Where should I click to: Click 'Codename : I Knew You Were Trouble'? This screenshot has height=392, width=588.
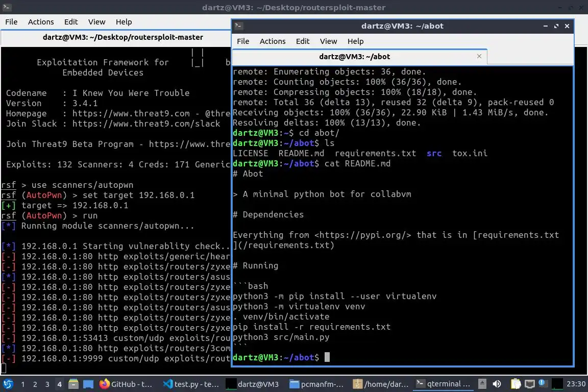97,93
